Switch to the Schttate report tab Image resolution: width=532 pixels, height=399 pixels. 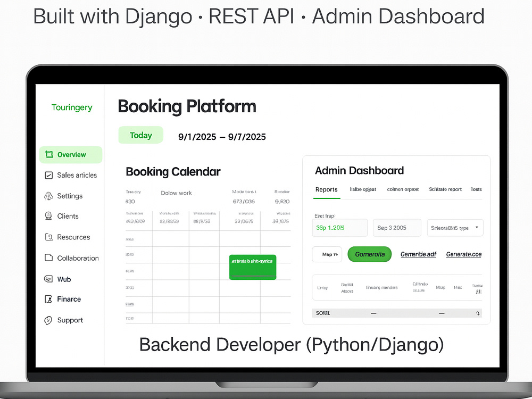coord(445,189)
